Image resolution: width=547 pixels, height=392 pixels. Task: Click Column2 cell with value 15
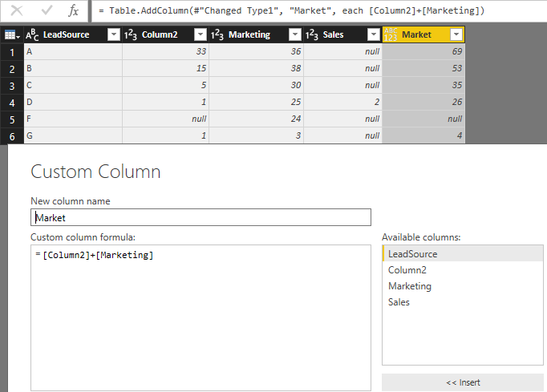pos(165,68)
